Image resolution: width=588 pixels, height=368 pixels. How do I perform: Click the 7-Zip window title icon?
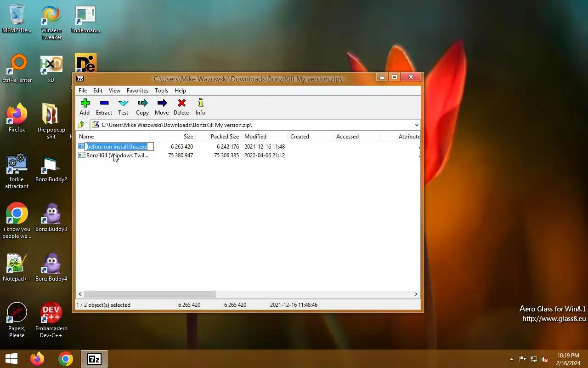click(x=79, y=79)
